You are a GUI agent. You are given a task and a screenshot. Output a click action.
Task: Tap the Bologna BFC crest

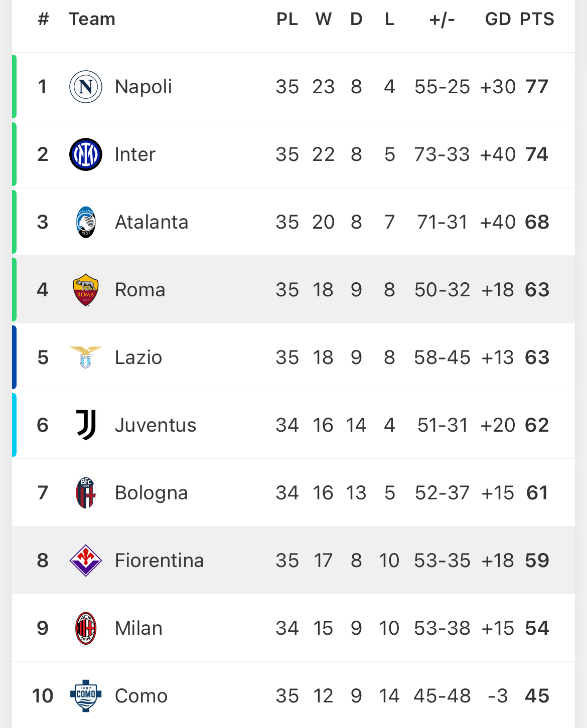pos(86,493)
